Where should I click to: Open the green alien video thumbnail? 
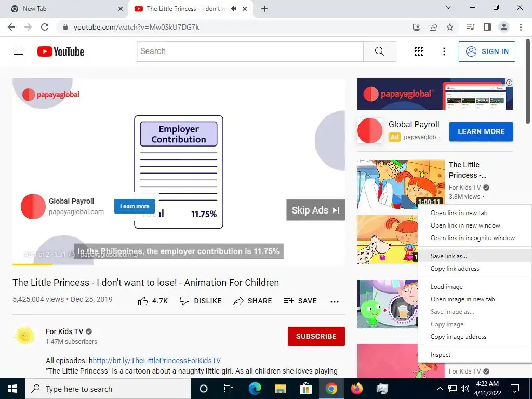[x=388, y=304]
